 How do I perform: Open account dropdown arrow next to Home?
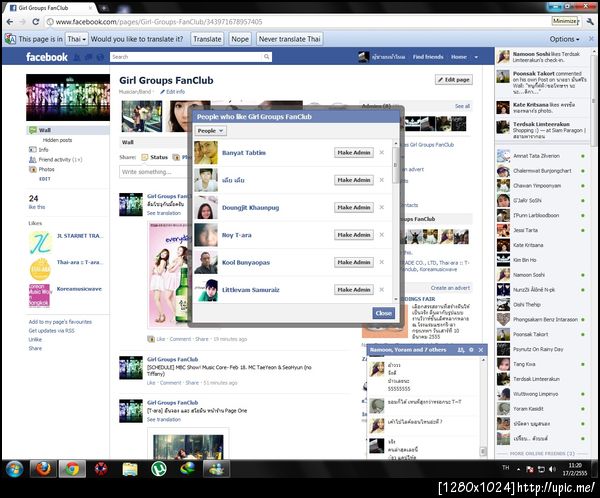[x=476, y=57]
